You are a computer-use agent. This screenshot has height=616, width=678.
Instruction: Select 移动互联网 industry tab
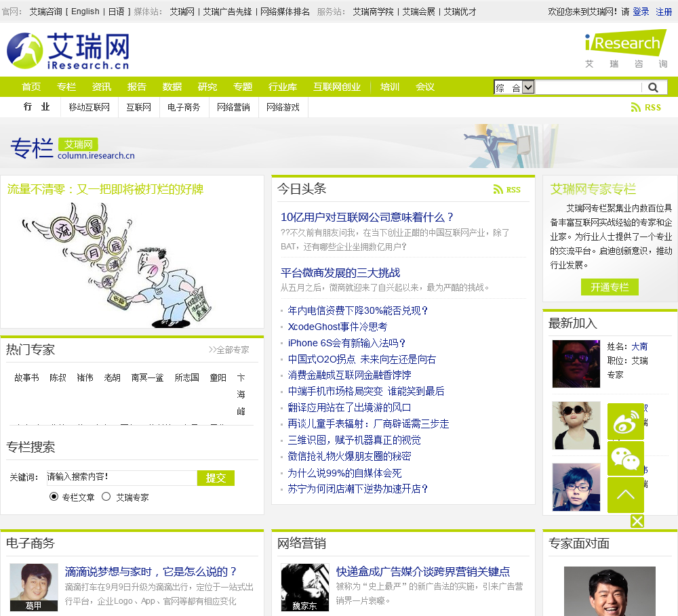[89, 107]
